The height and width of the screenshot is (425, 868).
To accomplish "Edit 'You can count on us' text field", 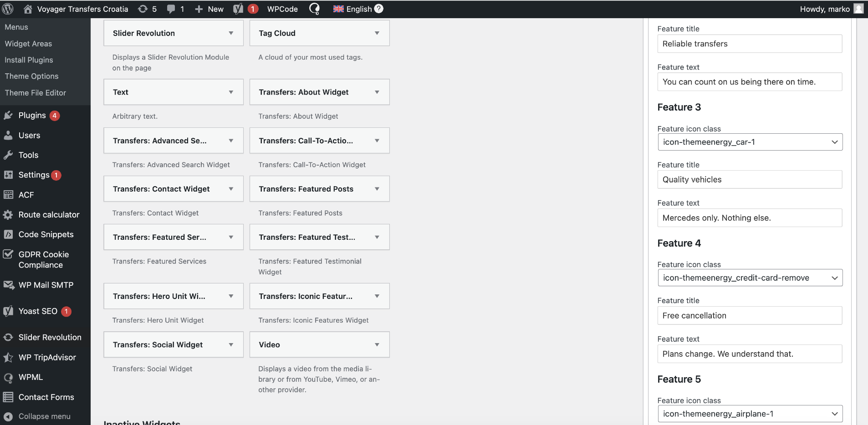I will pyautogui.click(x=750, y=82).
